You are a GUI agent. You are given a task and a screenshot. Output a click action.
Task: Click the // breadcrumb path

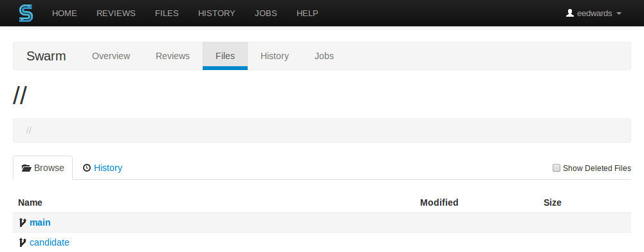click(29, 130)
